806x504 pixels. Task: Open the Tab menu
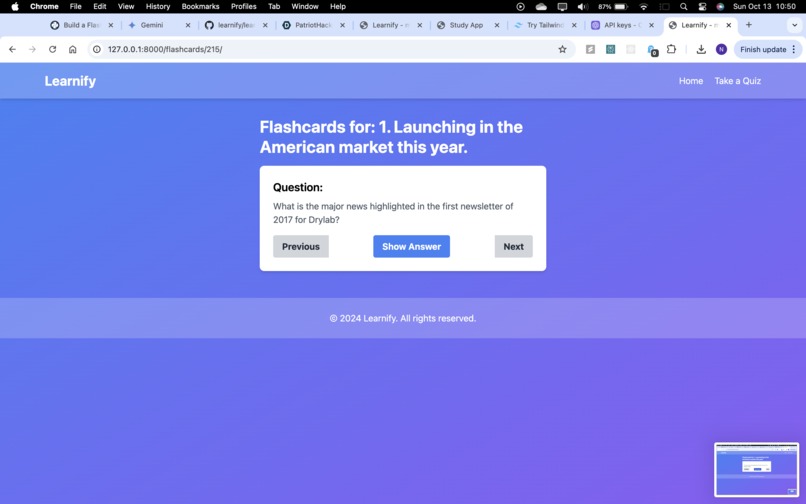pyautogui.click(x=274, y=7)
